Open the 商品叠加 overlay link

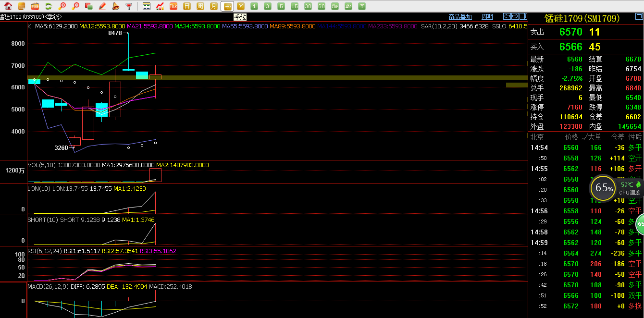tap(460, 17)
